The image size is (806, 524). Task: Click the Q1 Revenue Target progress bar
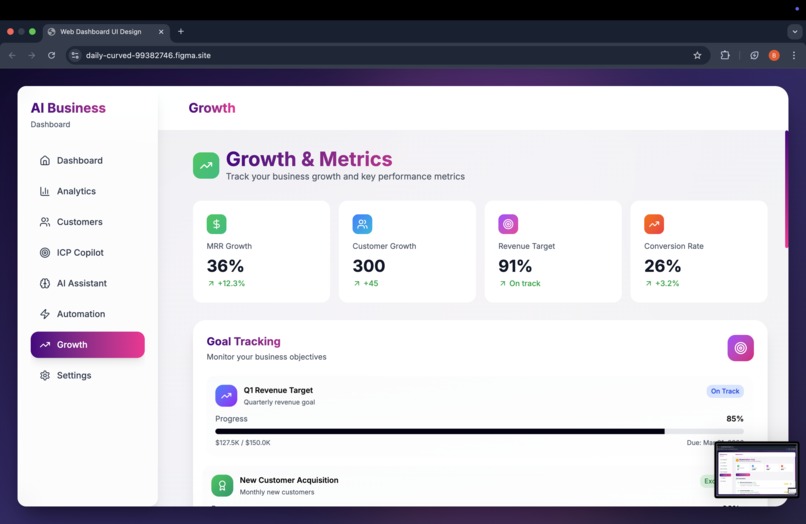[479, 431]
